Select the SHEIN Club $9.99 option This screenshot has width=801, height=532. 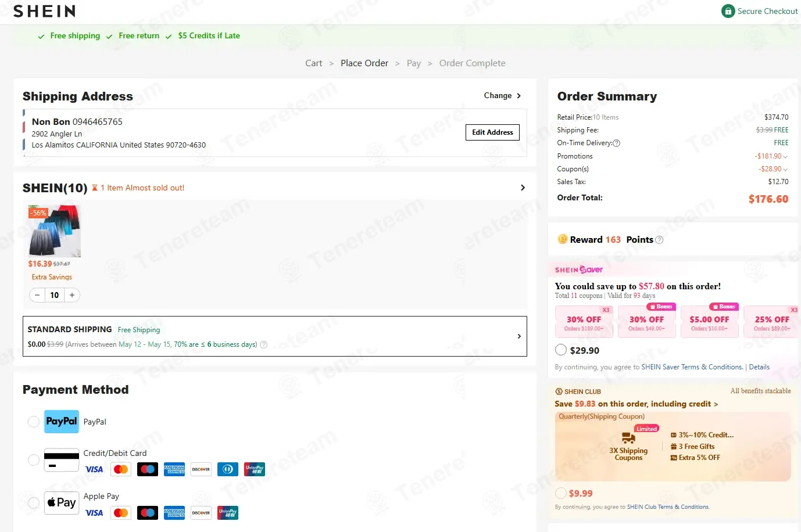[x=561, y=493]
